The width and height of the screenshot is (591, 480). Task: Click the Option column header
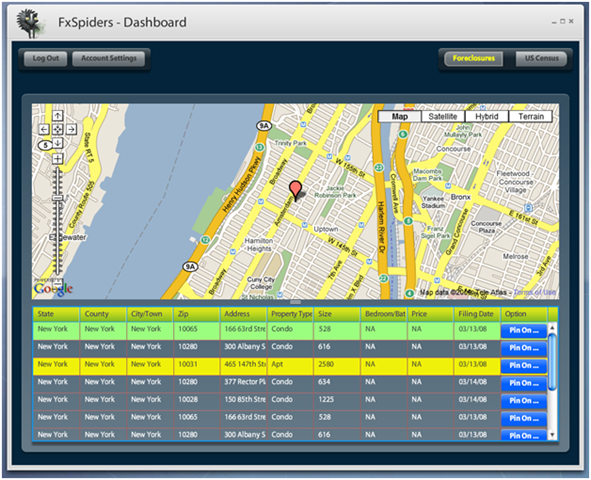tap(524, 314)
